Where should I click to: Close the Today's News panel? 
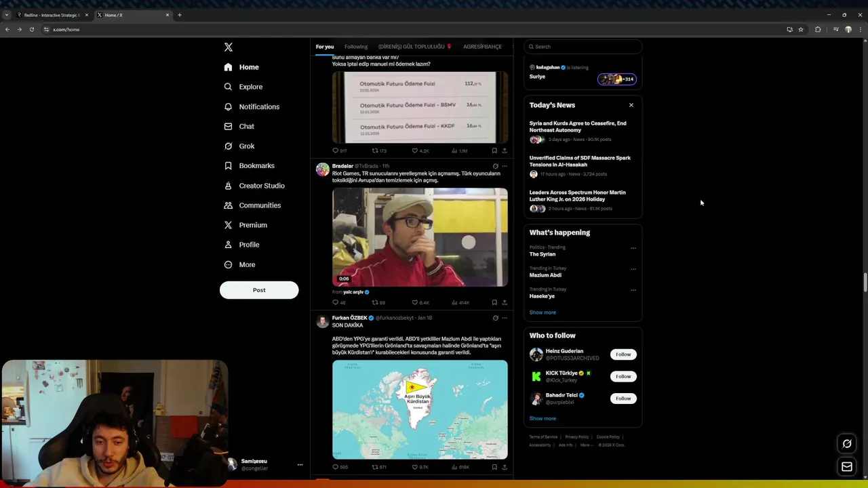click(x=631, y=105)
